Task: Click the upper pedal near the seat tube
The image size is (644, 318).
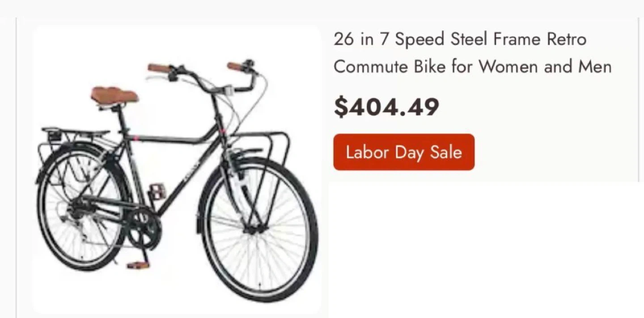Action: click(157, 191)
